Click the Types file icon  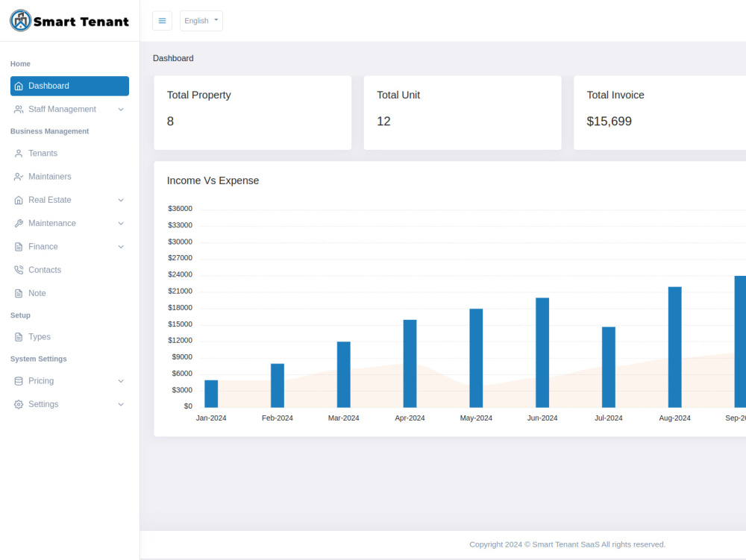[19, 337]
